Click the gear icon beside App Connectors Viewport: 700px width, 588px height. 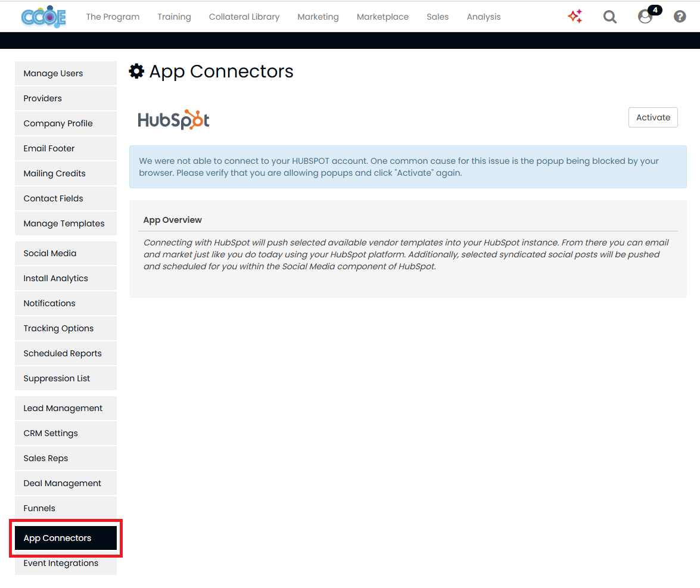tap(136, 71)
